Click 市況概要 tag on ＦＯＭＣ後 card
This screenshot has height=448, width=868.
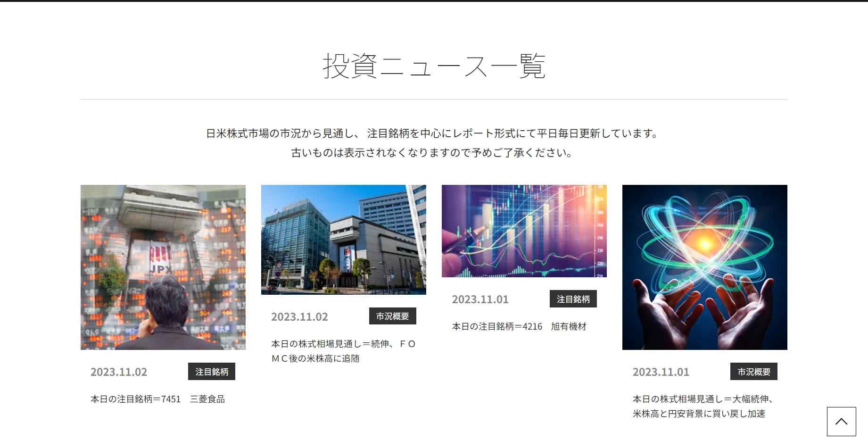click(x=393, y=316)
